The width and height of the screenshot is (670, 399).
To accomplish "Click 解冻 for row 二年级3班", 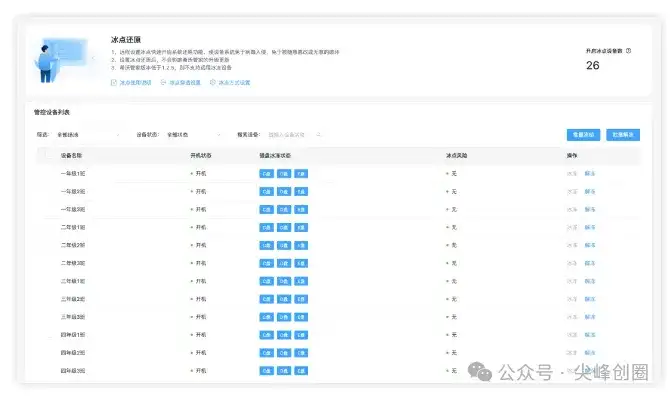I will [x=590, y=263].
